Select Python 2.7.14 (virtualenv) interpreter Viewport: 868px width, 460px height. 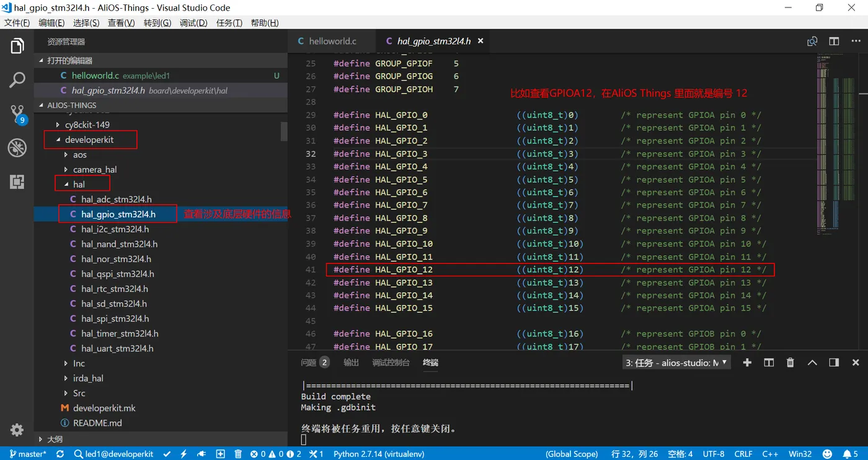[379, 454]
